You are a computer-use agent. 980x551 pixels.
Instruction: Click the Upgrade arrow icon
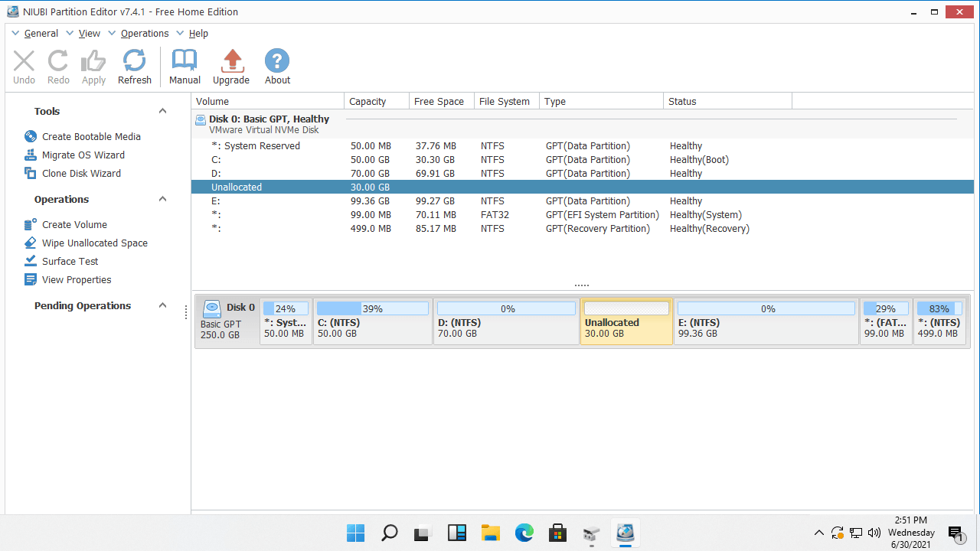(231, 67)
